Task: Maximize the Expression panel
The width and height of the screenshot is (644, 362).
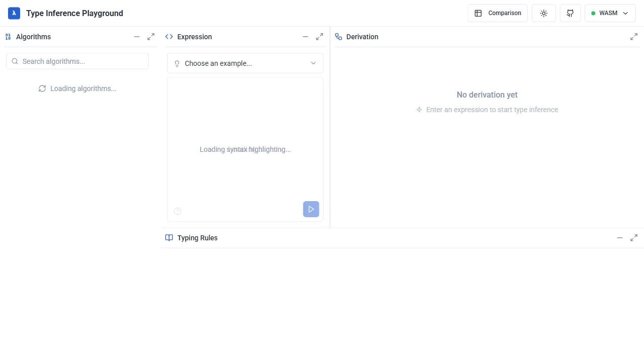Action: pyautogui.click(x=319, y=37)
